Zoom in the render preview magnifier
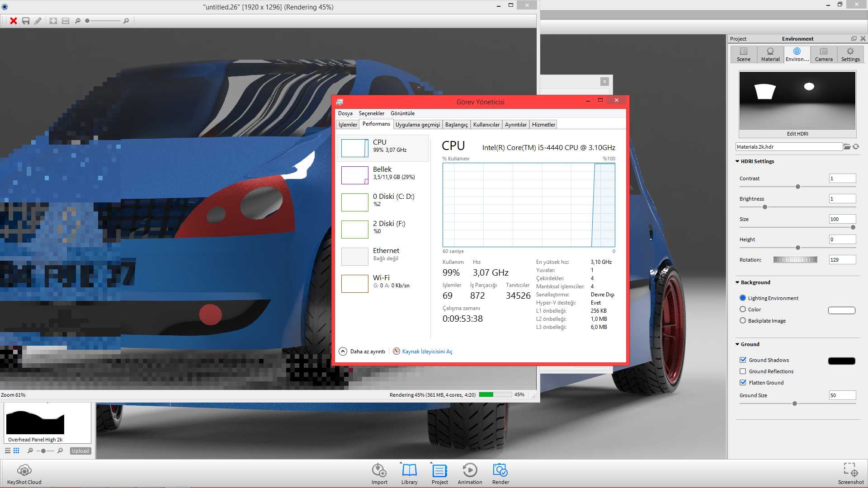 [126, 21]
